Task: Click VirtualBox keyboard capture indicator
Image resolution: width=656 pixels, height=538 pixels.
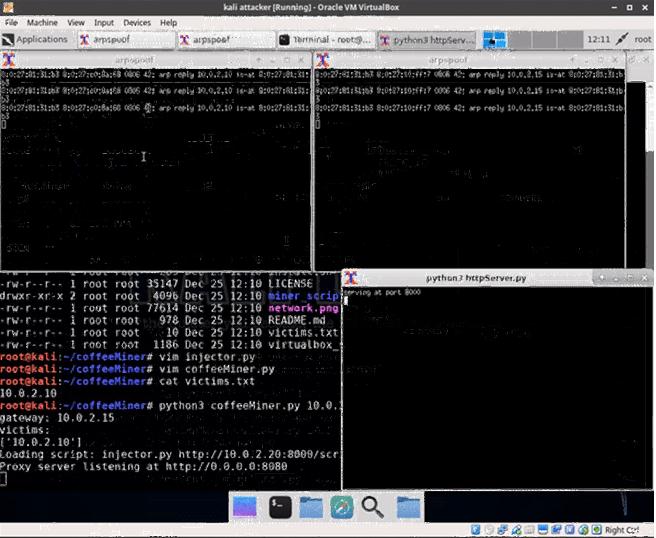Action: coord(597,530)
